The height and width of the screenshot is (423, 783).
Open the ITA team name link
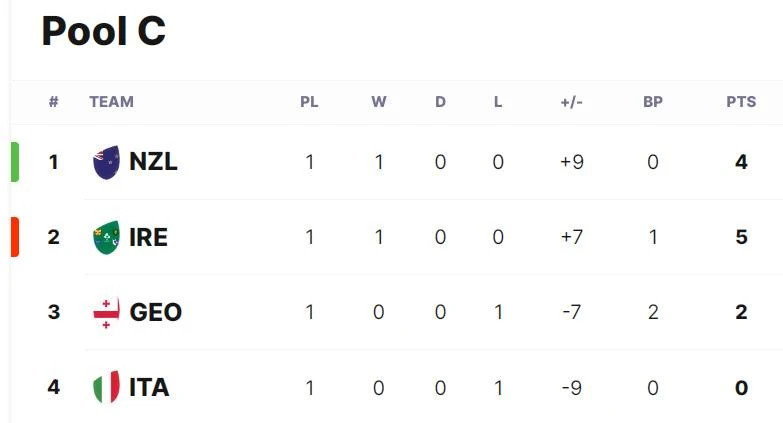coord(149,388)
